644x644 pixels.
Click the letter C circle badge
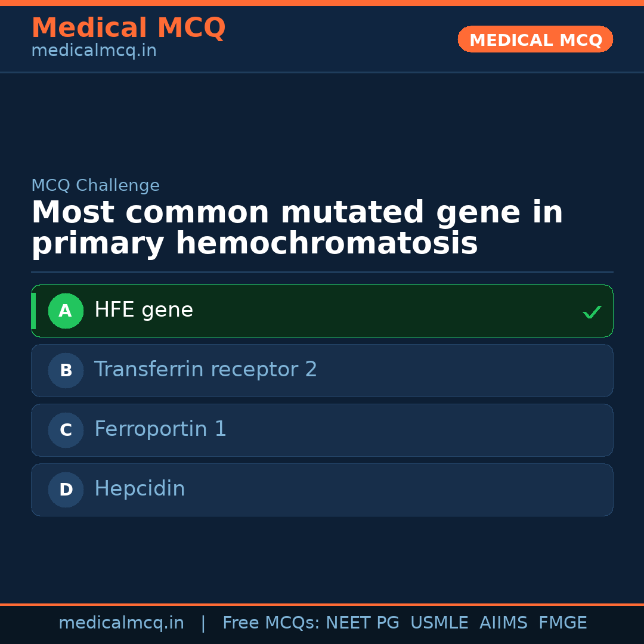66,430
